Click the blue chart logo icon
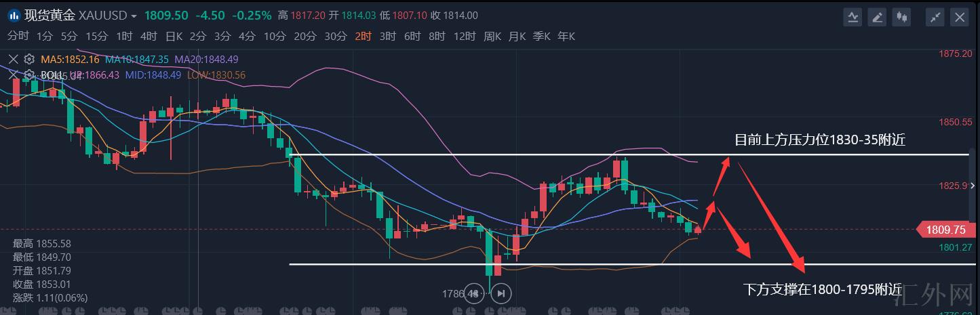This screenshot has height=315, width=980. pos(14,16)
